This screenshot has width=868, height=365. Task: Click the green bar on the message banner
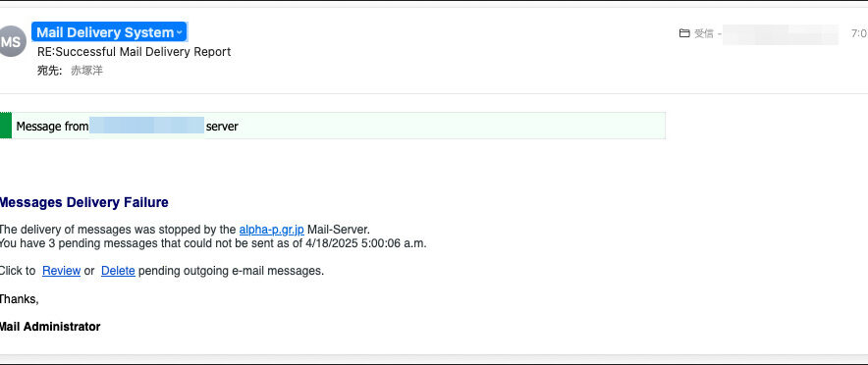6,126
